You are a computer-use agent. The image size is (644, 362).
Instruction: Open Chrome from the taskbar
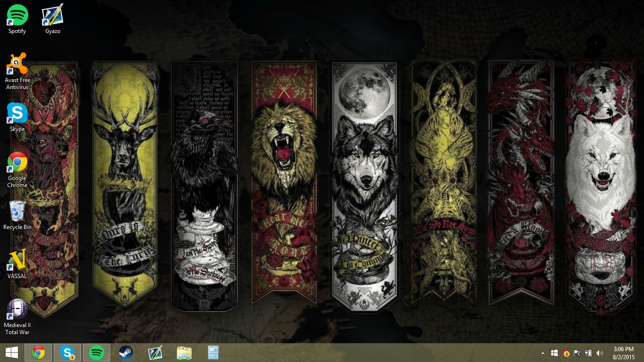coord(38,353)
